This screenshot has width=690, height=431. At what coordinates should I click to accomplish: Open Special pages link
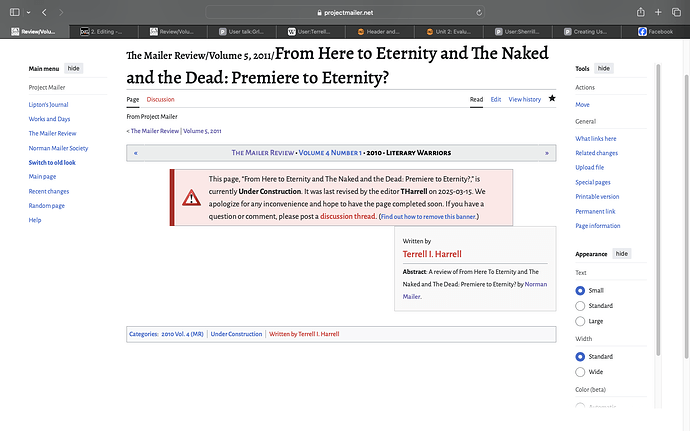593,182
